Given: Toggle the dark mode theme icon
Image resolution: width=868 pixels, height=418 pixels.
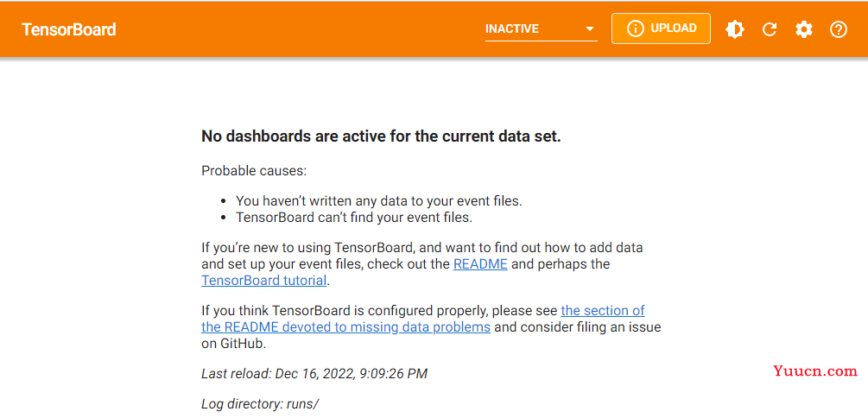Looking at the screenshot, I should click(x=735, y=28).
